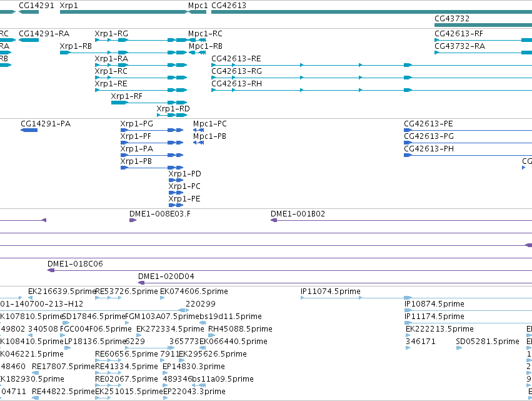Image resolution: width=532 pixels, height=401 pixels.
Task: Select the CG42613-PE protein label
Action: click(x=428, y=124)
